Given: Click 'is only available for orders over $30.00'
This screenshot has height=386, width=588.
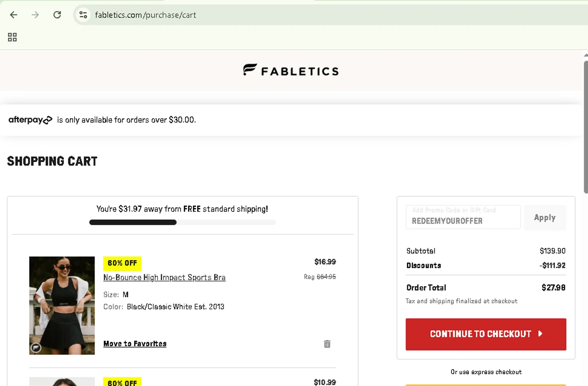Looking at the screenshot, I should tap(126, 120).
